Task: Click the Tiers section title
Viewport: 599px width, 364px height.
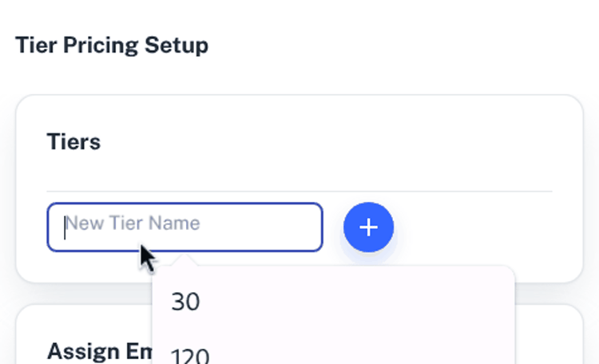Action: tap(73, 142)
